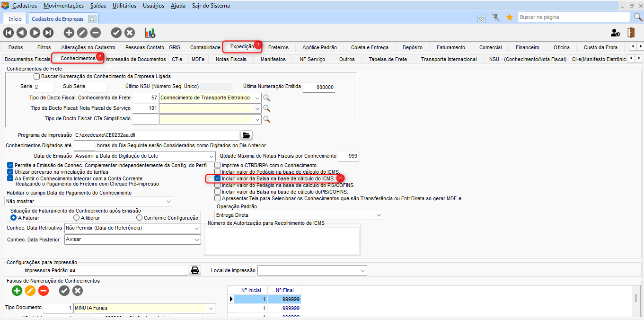
Task: Toggle Imprime o CTRB/RPA com o Conhecimento
Action: pyautogui.click(x=218, y=165)
